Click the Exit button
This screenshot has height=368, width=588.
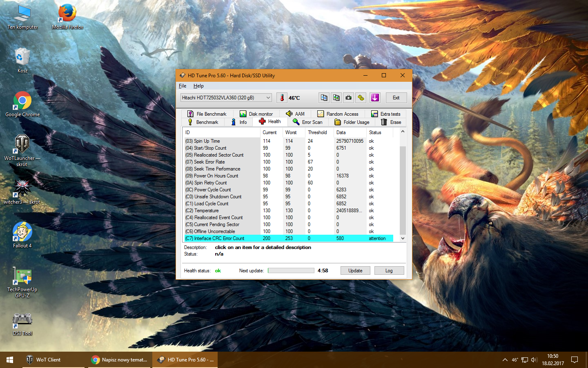tap(396, 98)
